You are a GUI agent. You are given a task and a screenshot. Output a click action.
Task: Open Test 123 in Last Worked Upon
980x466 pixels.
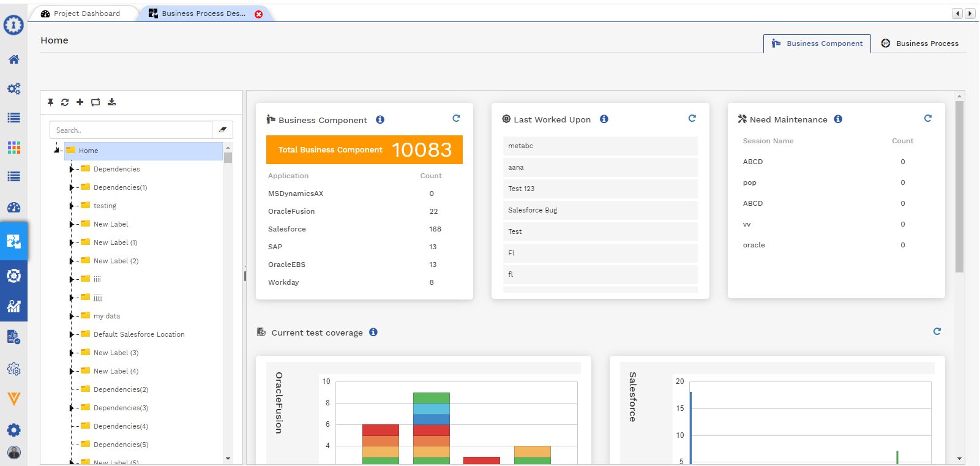point(600,189)
